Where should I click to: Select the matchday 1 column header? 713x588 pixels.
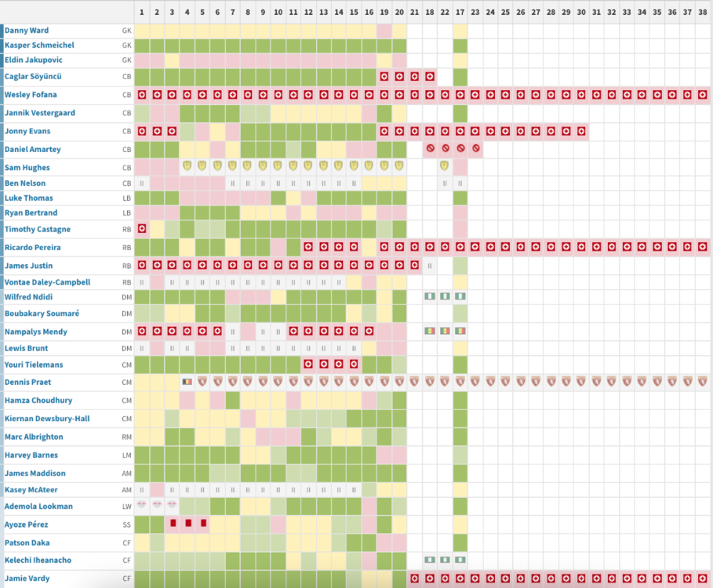(142, 13)
